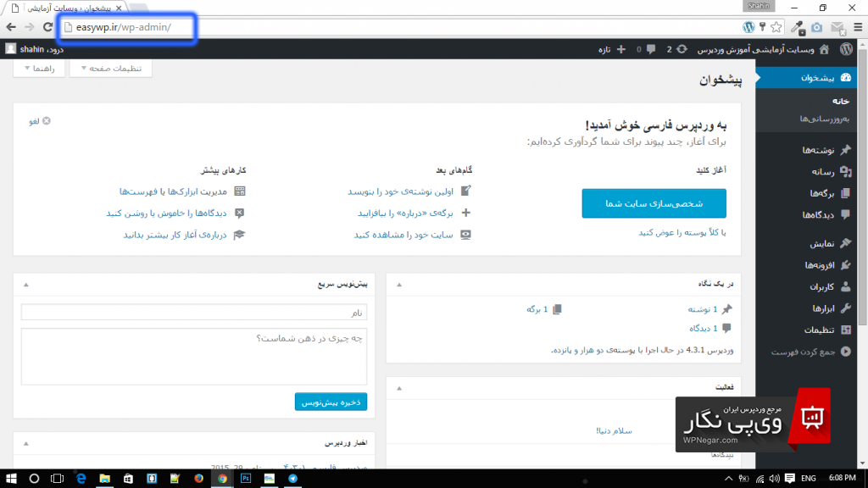Select به‌روزرسانی‌ها submenu item
Image resolution: width=868 pixels, height=488 pixels.
824,119
